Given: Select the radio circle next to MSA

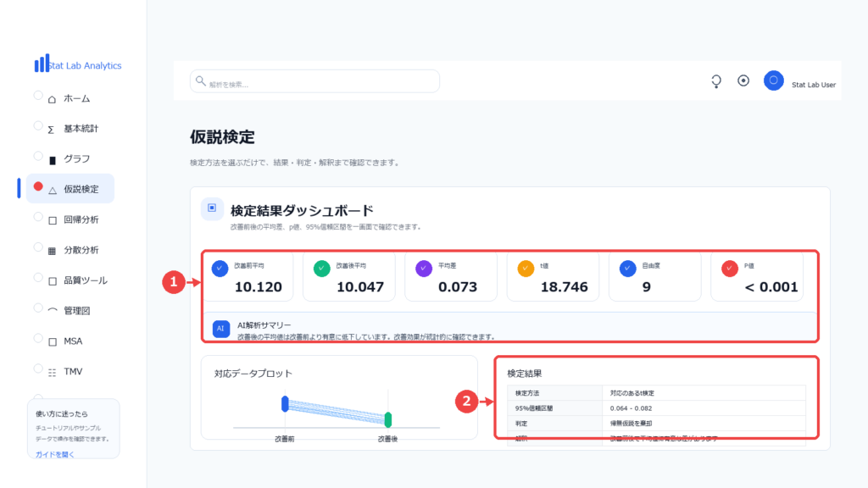Looking at the screenshot, I should pyautogui.click(x=38, y=338).
